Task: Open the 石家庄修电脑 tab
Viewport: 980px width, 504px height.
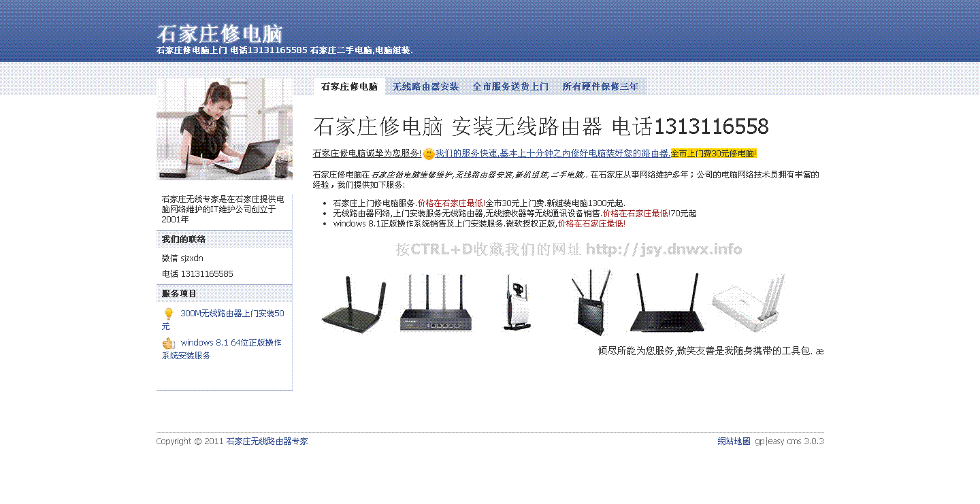Action: point(350,87)
